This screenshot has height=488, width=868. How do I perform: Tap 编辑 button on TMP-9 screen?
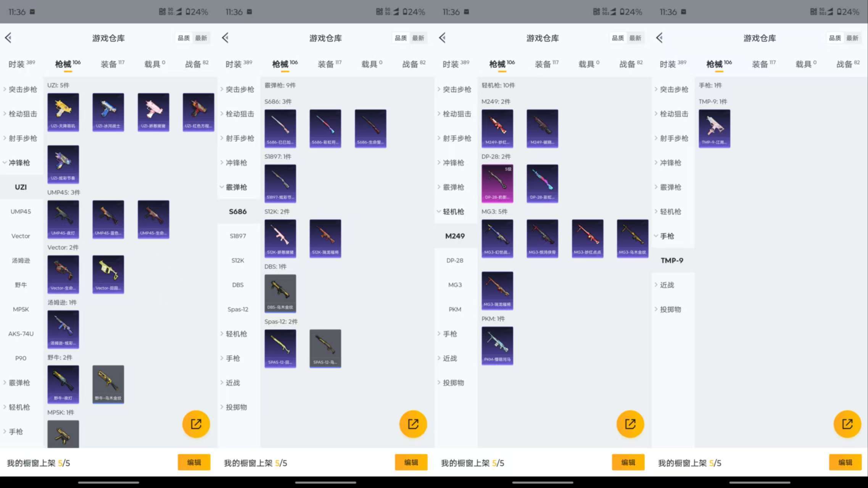(845, 462)
